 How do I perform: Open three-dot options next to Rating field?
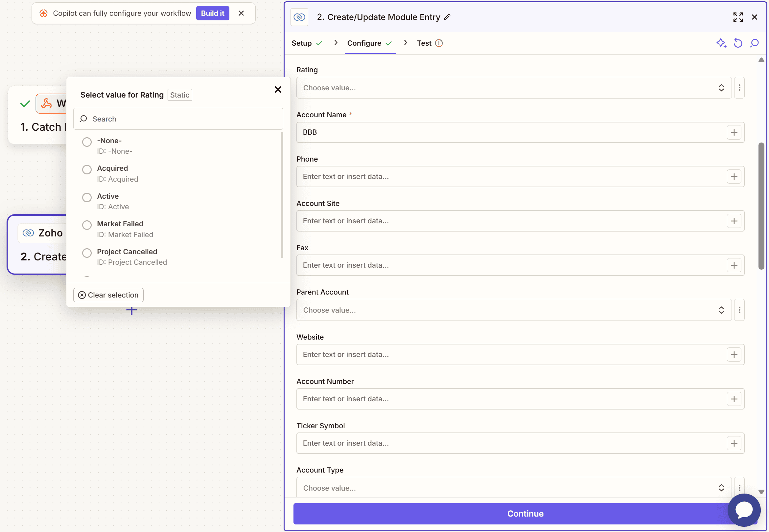(739, 88)
